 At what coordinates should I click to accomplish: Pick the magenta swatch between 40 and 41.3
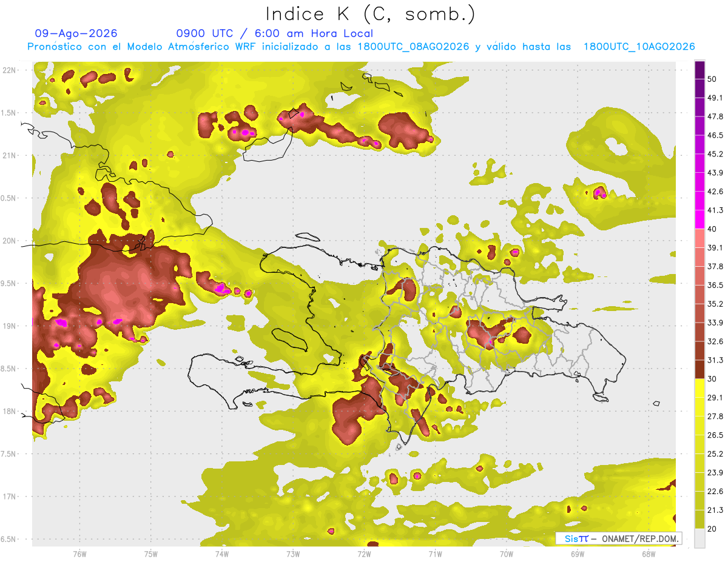[699, 219]
